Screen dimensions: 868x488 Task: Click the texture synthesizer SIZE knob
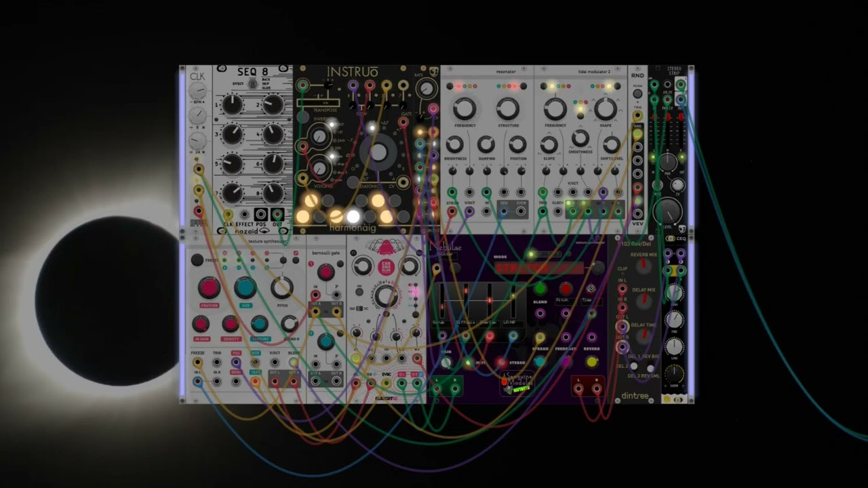point(245,288)
